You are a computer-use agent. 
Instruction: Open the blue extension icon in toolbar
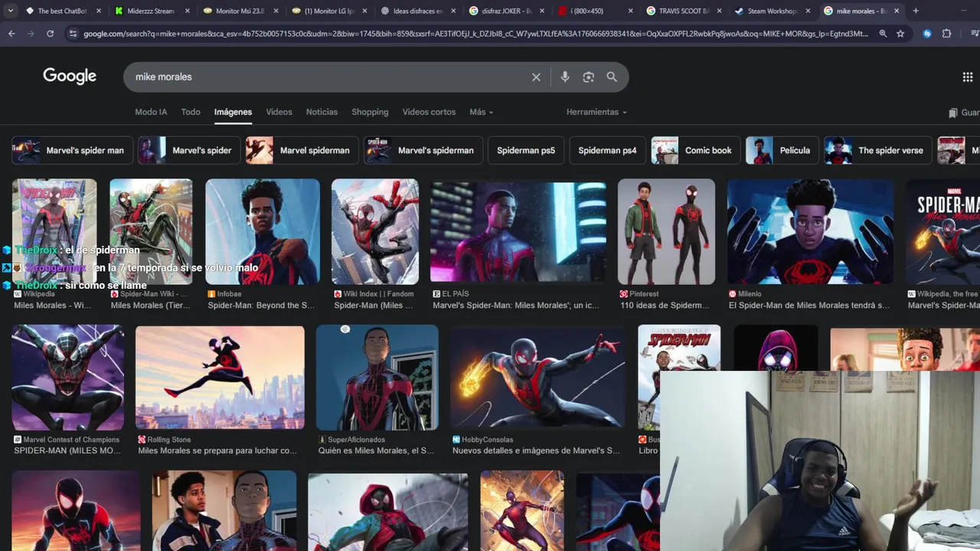click(927, 34)
